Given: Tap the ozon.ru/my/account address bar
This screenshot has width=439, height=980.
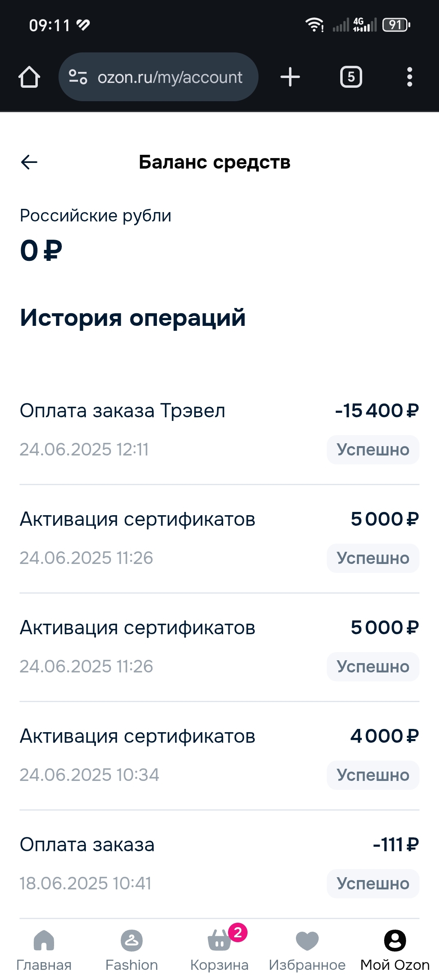Looking at the screenshot, I should coord(170,77).
